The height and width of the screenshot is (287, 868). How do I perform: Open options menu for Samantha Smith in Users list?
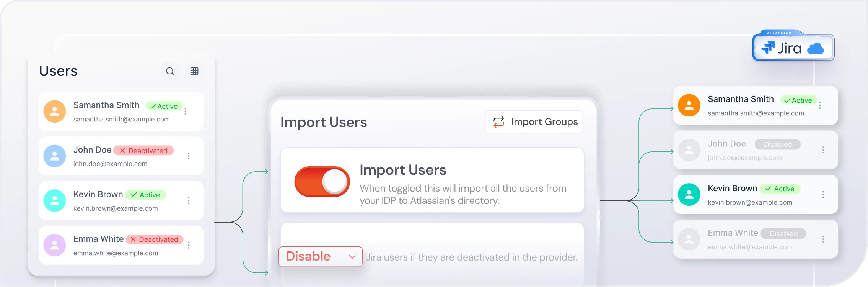[x=186, y=111]
